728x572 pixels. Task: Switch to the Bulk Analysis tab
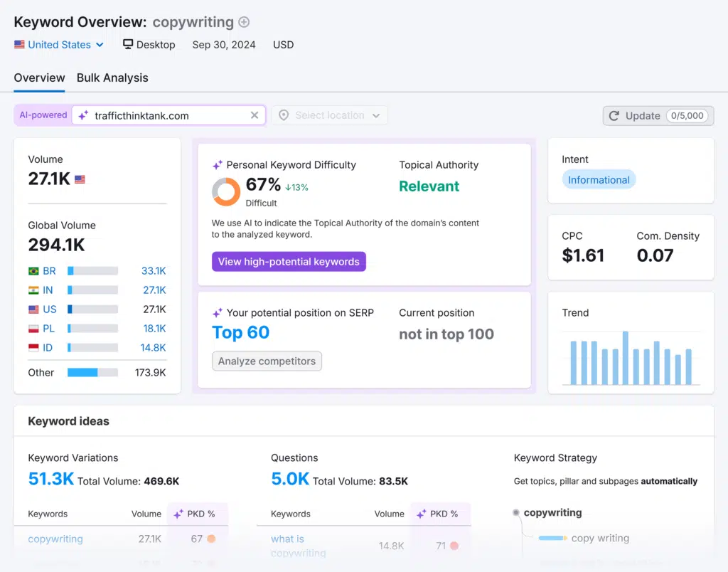(112, 78)
